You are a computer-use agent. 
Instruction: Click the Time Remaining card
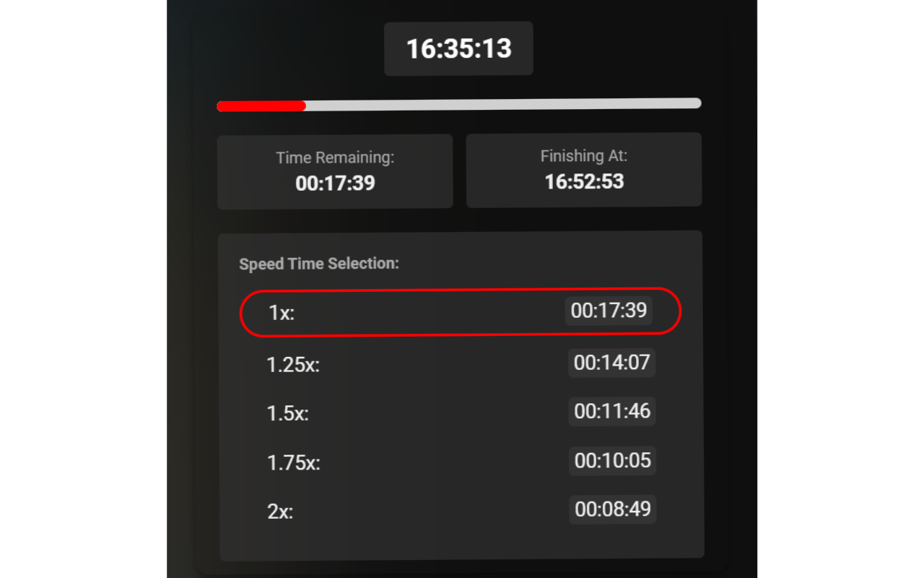[335, 171]
